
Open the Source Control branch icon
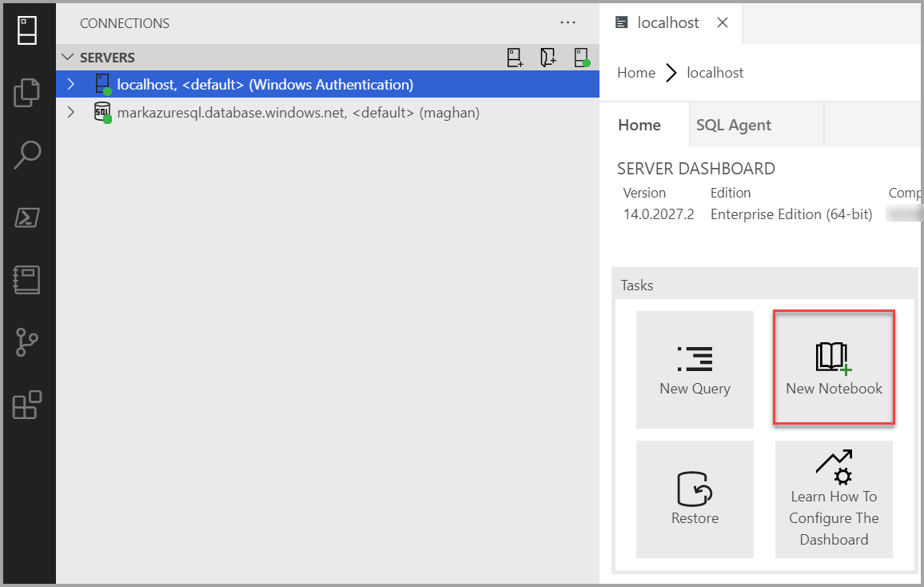(x=27, y=342)
